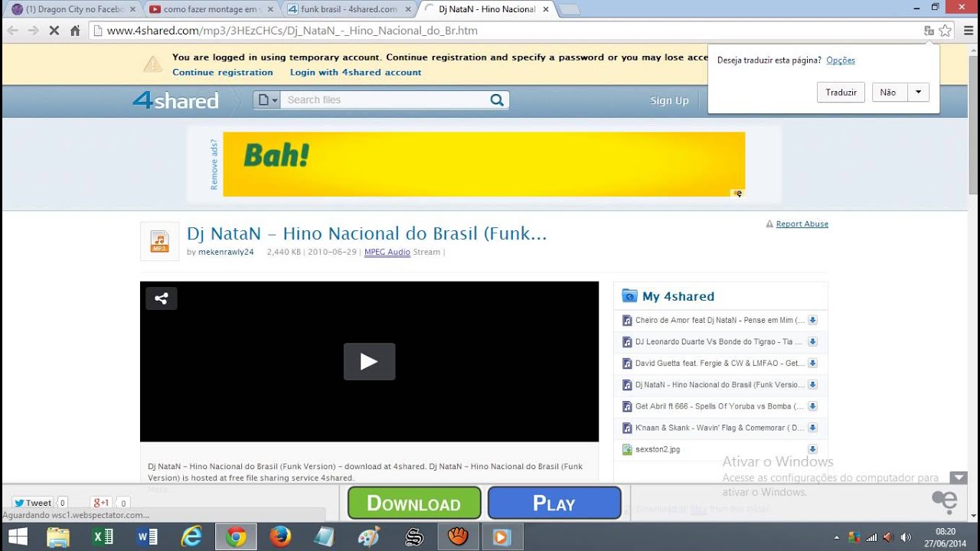Start playback with the center play button
This screenshot has width=980, height=551.
(369, 361)
